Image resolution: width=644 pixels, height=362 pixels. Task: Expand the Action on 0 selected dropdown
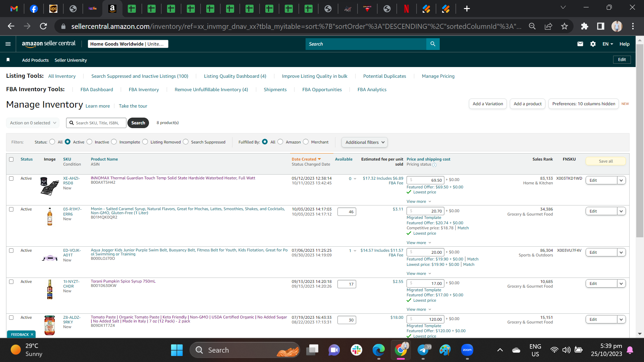click(x=33, y=123)
